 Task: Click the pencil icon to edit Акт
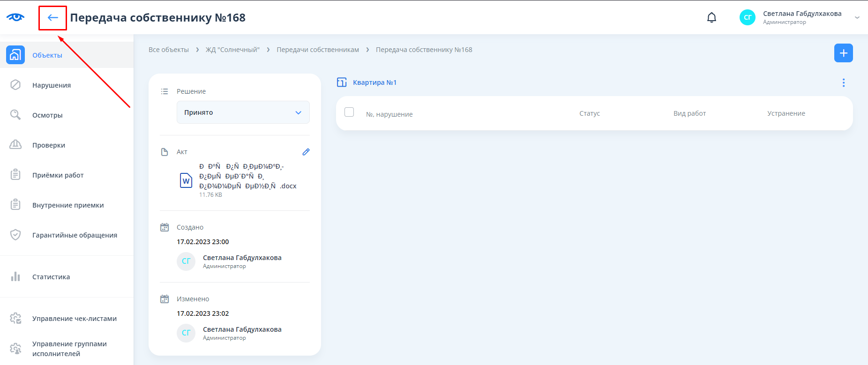tap(306, 152)
